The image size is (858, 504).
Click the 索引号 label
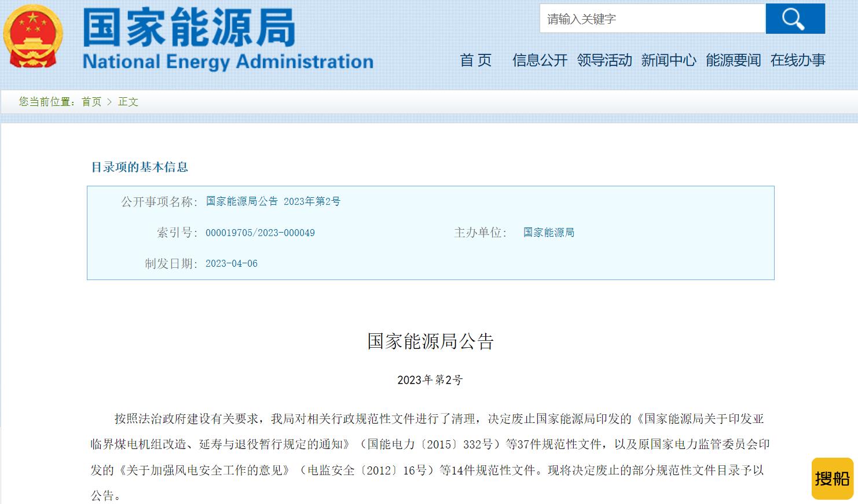[x=177, y=233]
